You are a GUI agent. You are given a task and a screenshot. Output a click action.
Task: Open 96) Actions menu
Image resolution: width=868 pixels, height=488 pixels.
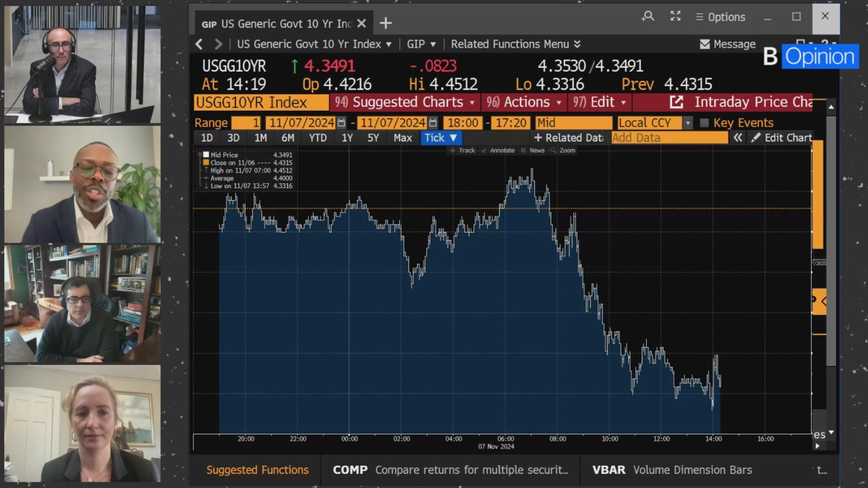[524, 103]
